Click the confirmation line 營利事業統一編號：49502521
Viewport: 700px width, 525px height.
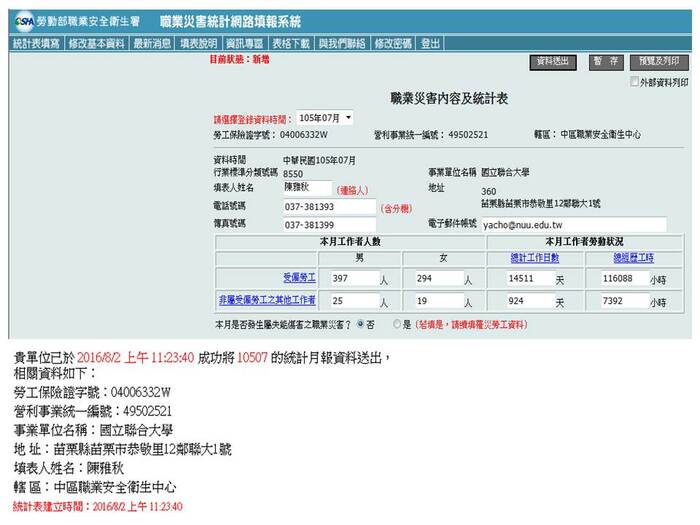(x=93, y=411)
